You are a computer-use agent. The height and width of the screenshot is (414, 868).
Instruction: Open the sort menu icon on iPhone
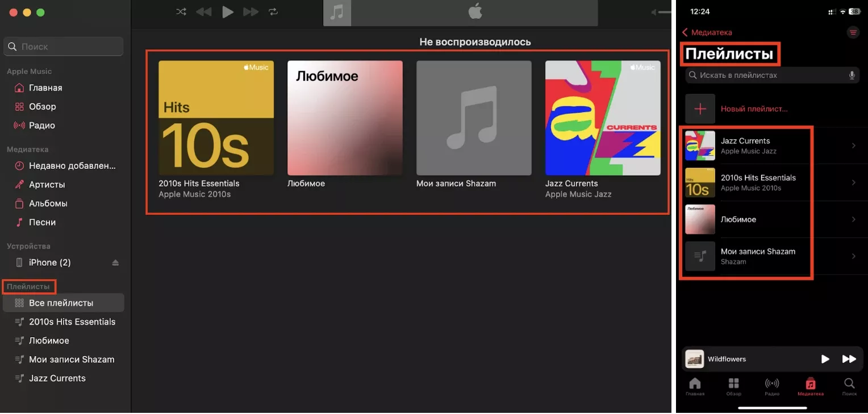(853, 32)
